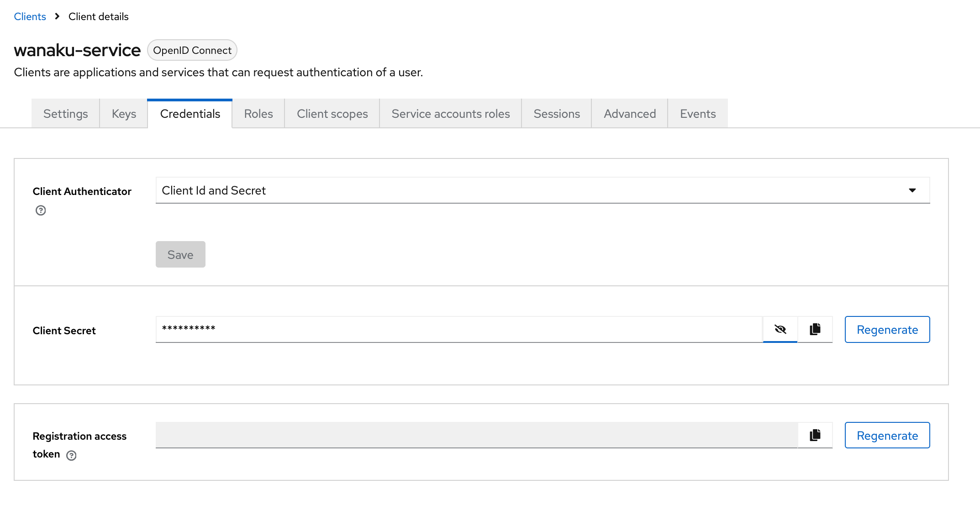Show the hidden Client Secret value
Viewport: 980px width, 505px height.
point(780,329)
